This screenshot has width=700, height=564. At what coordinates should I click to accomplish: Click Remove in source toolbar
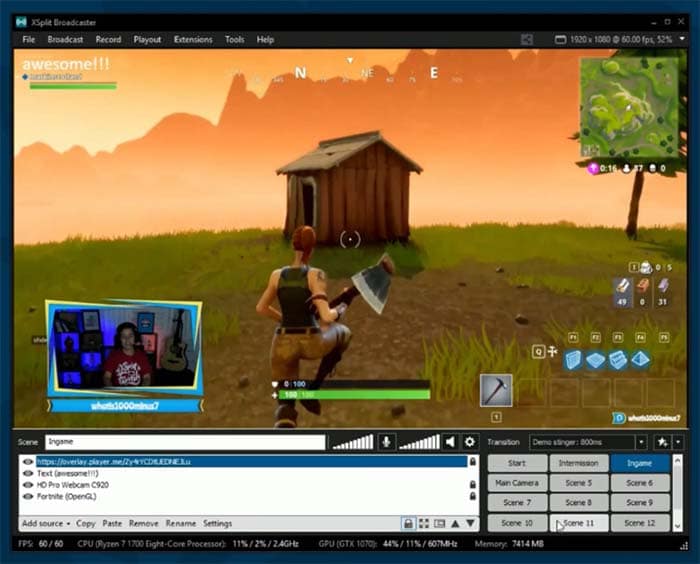point(144,523)
